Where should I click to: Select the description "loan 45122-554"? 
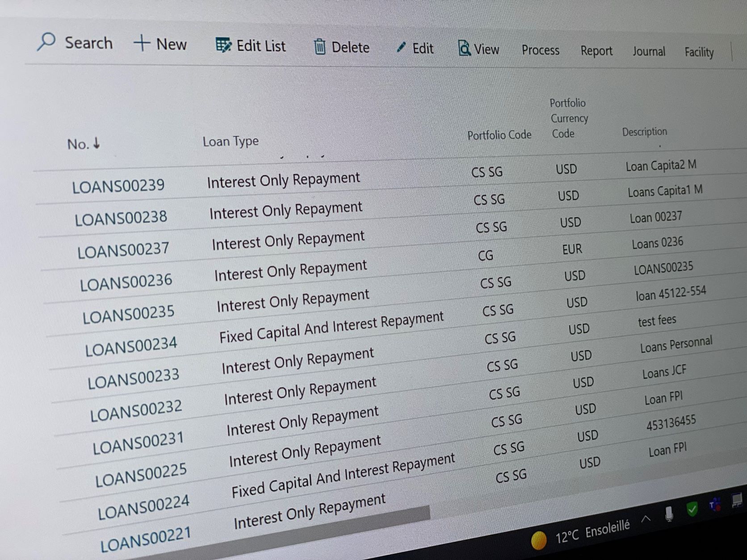pyautogui.click(x=671, y=293)
